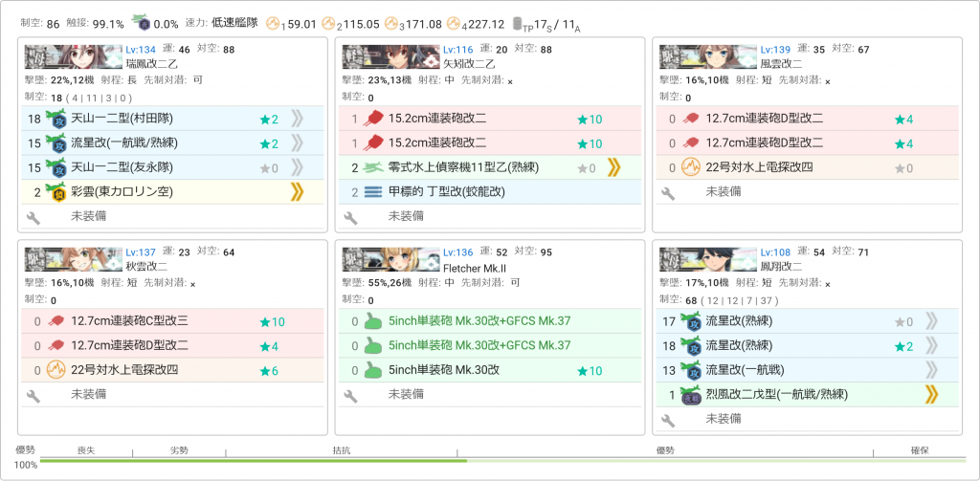
Task: Click the torpedo bomber icon for 天山一二型(村田隊)
Action: (x=56, y=120)
